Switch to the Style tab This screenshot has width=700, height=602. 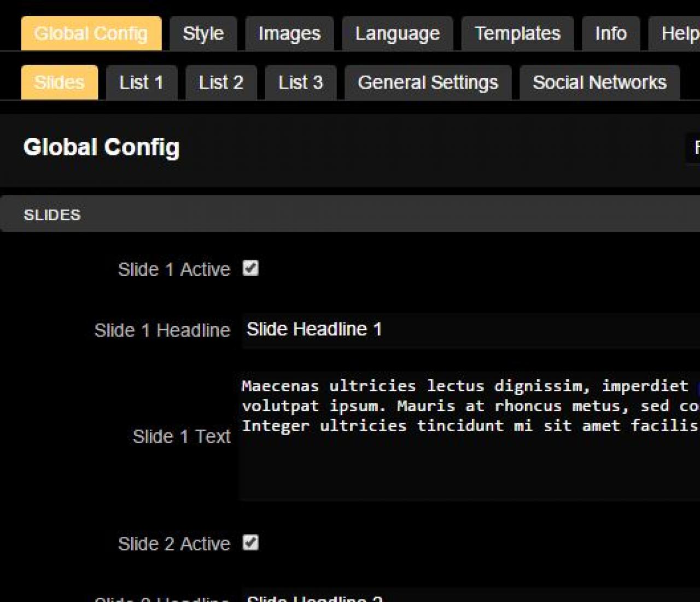click(203, 34)
